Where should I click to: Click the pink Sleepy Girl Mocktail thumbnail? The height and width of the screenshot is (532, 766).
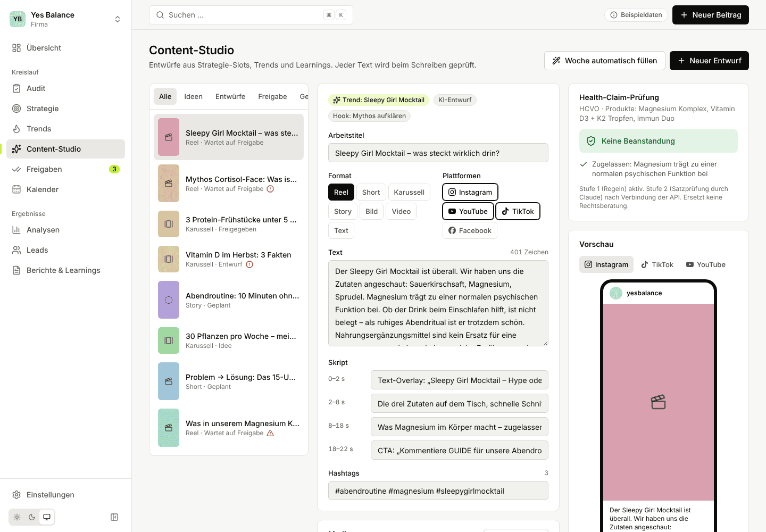click(x=169, y=137)
